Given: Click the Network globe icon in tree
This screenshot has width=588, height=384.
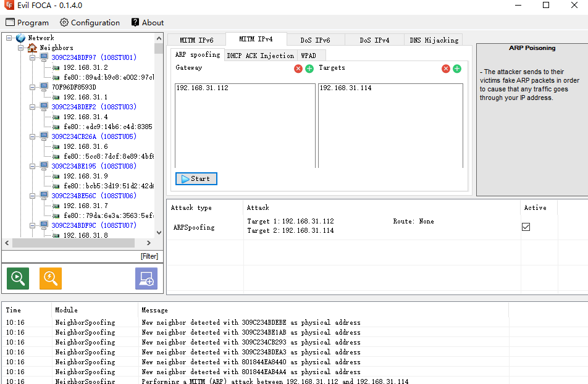Looking at the screenshot, I should point(20,38).
